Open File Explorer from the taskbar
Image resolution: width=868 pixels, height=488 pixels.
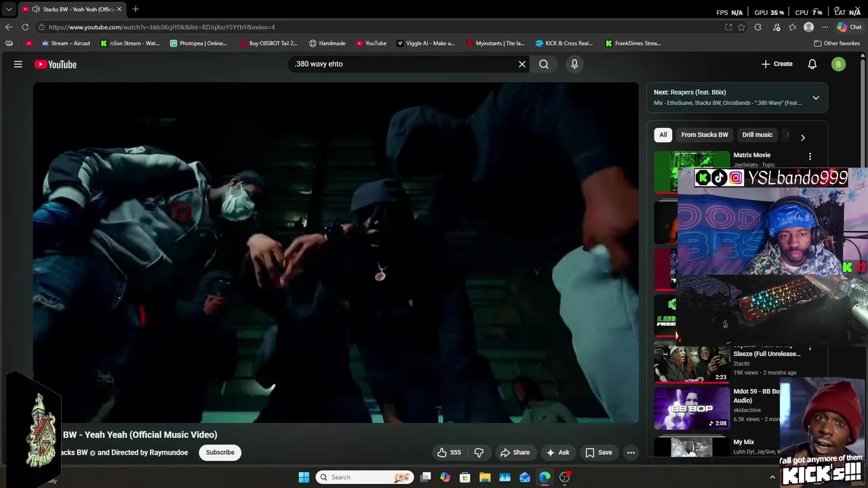click(x=485, y=477)
